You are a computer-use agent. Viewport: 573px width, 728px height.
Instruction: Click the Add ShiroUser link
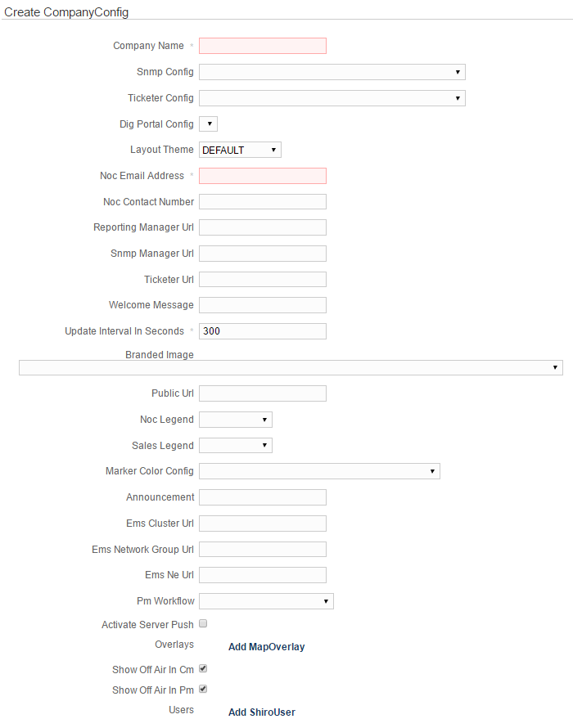point(261,712)
